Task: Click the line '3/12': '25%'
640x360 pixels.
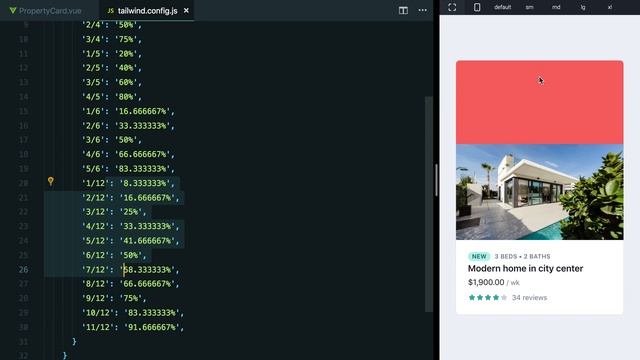Action: pyautogui.click(x=114, y=212)
